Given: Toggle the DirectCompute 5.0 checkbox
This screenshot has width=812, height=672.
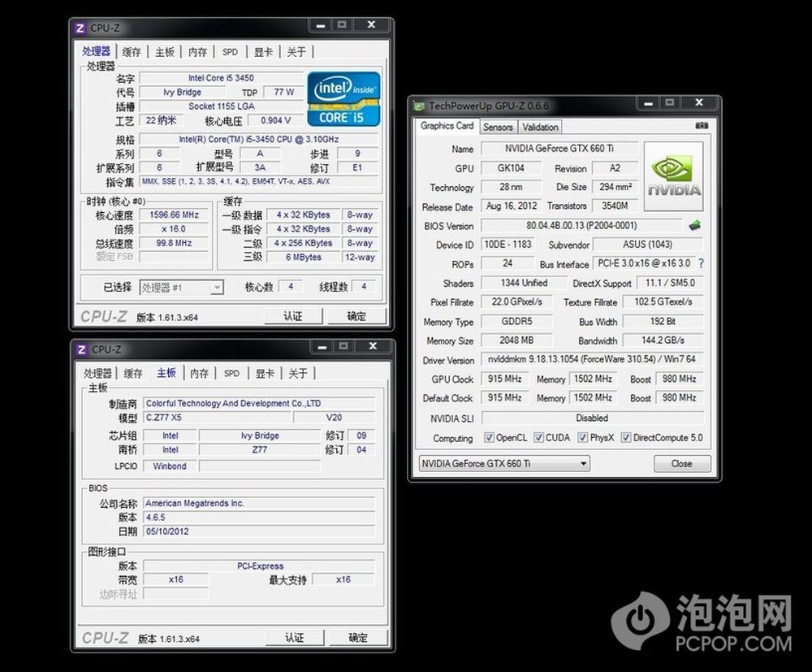Looking at the screenshot, I should tap(626, 438).
